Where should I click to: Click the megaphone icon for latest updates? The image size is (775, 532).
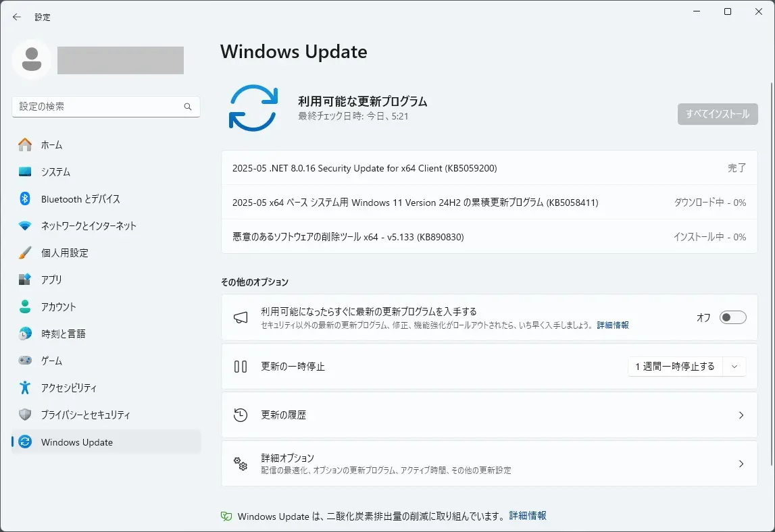tap(241, 317)
